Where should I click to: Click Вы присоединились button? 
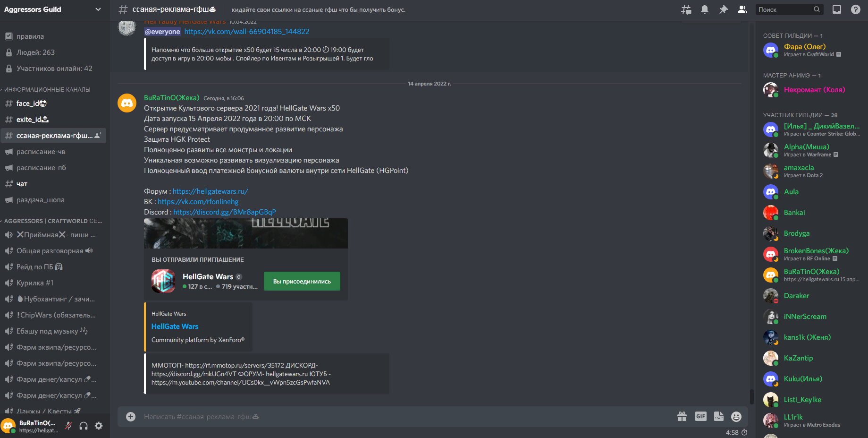click(x=302, y=281)
